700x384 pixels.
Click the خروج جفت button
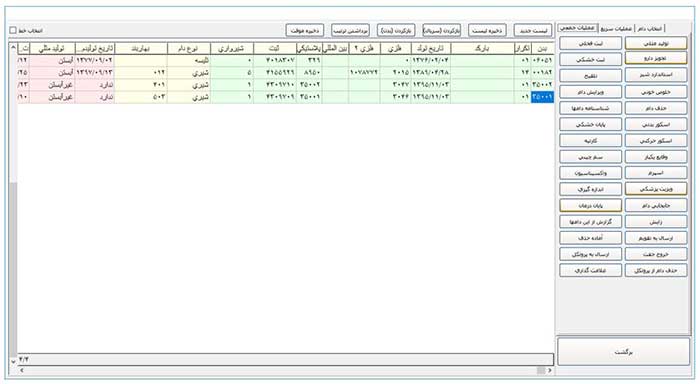(x=656, y=254)
